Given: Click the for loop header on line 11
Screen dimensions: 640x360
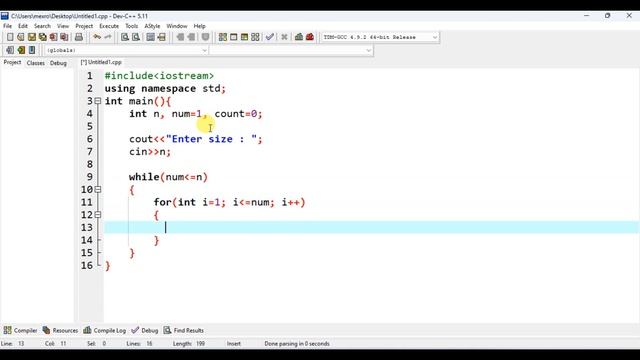Looking at the screenshot, I should pyautogui.click(x=229, y=202).
